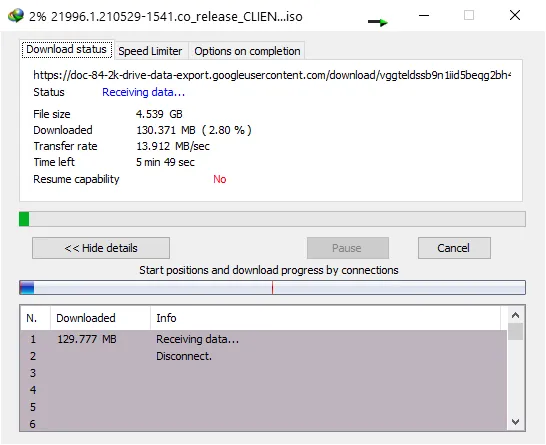Click the IDM globe icon in title bar
Screen dimensions: 546x445
tap(16, 16)
